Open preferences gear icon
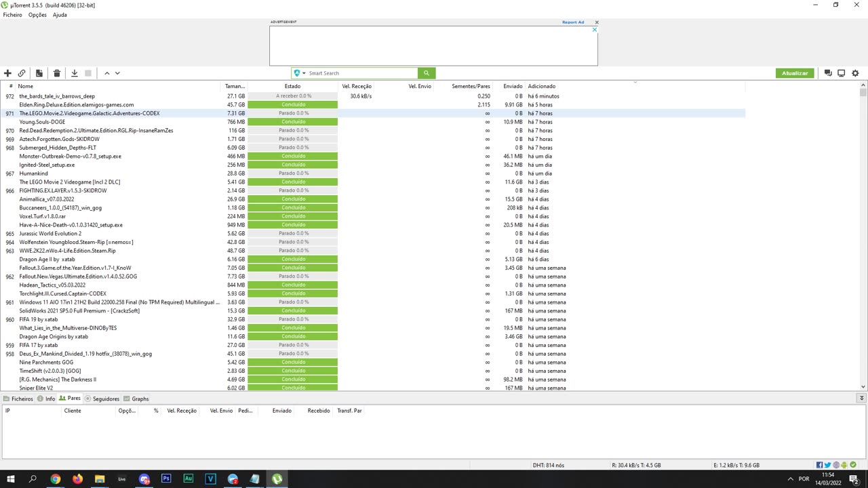Screen dimensions: 868x488 (x=855, y=73)
